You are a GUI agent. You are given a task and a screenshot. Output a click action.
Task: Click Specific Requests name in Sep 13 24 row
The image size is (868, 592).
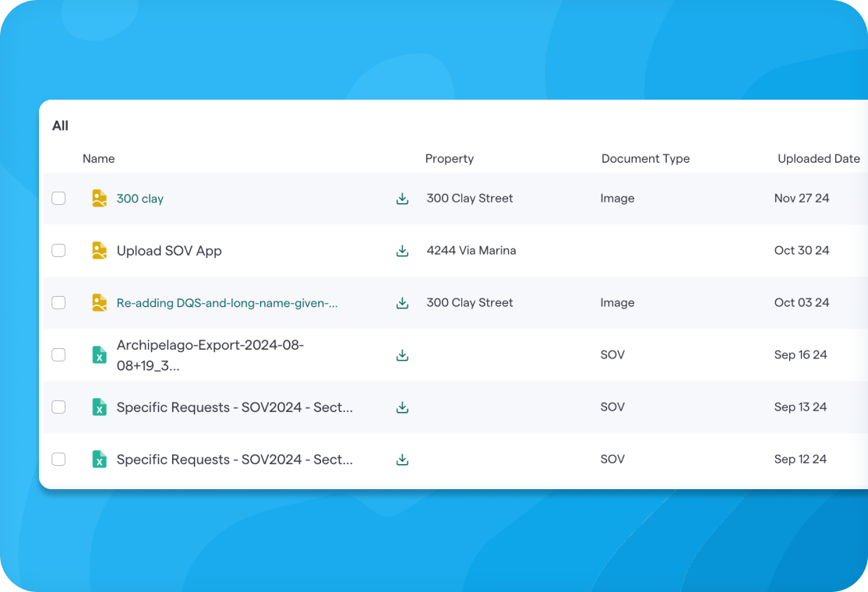[235, 407]
